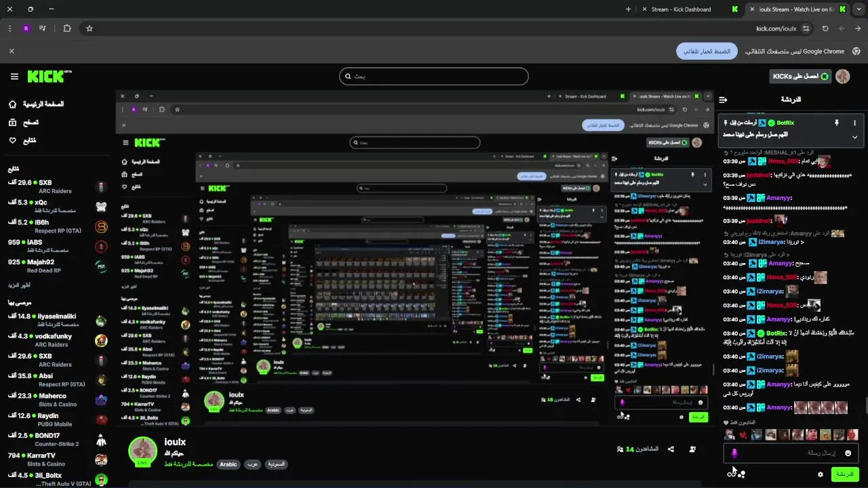The image size is (868, 488).
Task: Open the user avatar menu at top right
Action: [843, 77]
